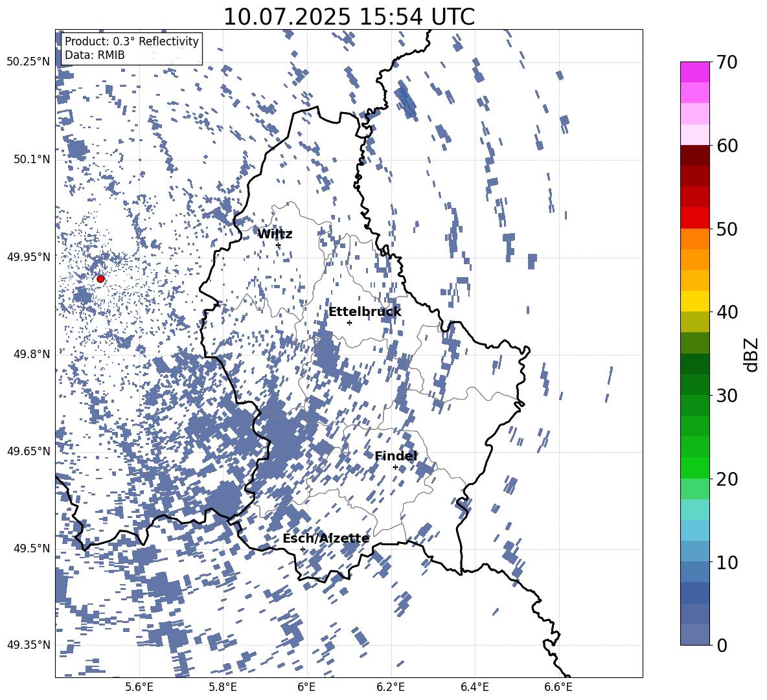Click the 50.1°N latitude label
The width and height of the screenshot is (767, 700).
(32, 159)
